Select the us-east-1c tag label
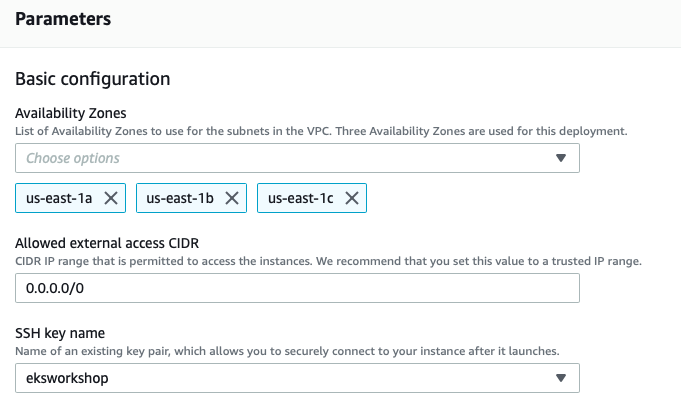Screen dimensions: 681x406 301,198
